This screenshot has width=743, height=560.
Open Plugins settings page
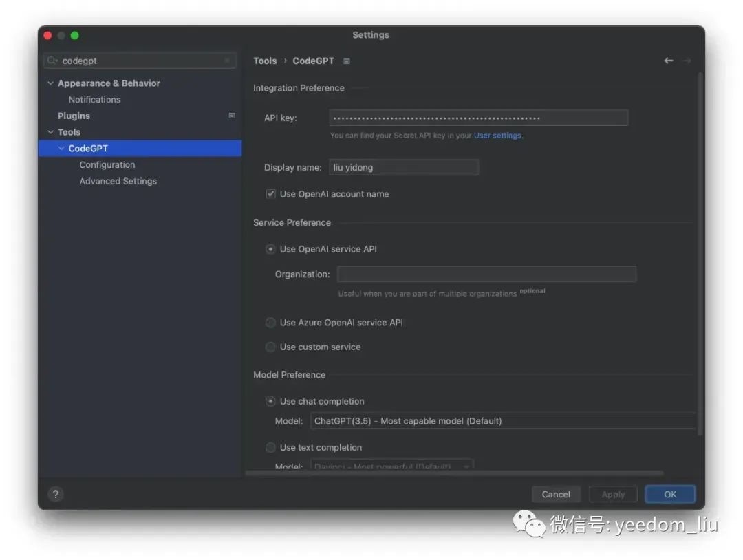(74, 116)
